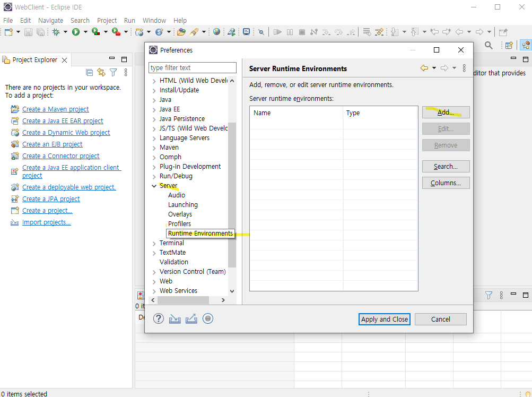Click the New Servlet icon

pyautogui.click(x=159, y=32)
